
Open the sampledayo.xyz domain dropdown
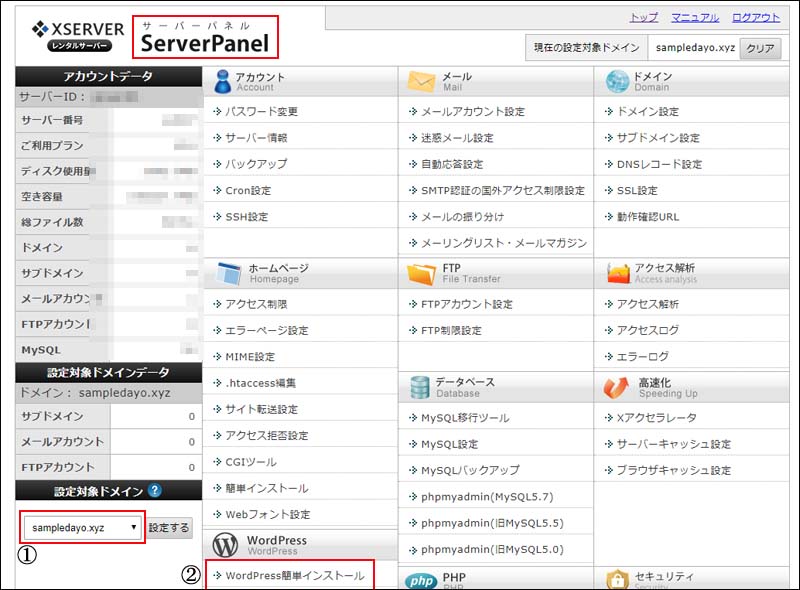click(x=83, y=527)
